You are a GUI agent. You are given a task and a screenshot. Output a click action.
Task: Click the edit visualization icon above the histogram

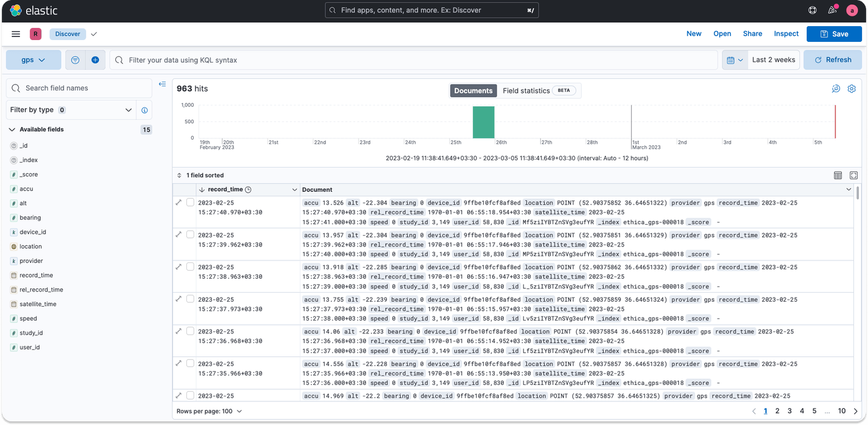point(836,89)
